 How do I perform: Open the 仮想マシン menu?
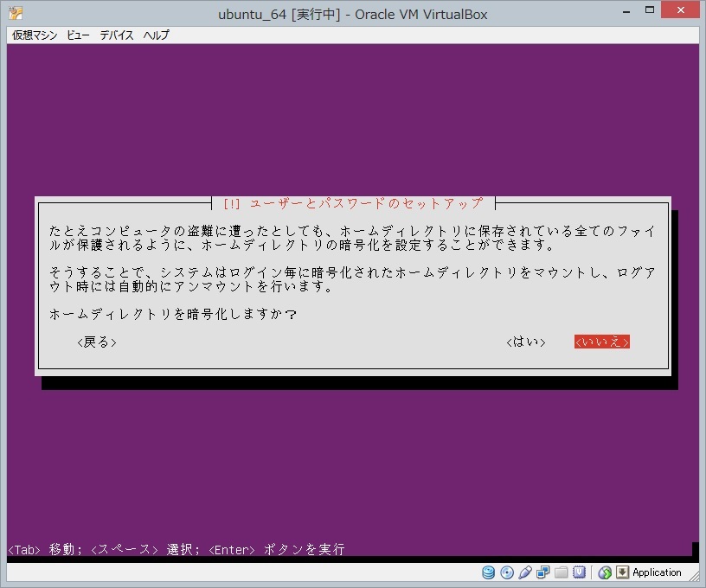(x=35, y=35)
